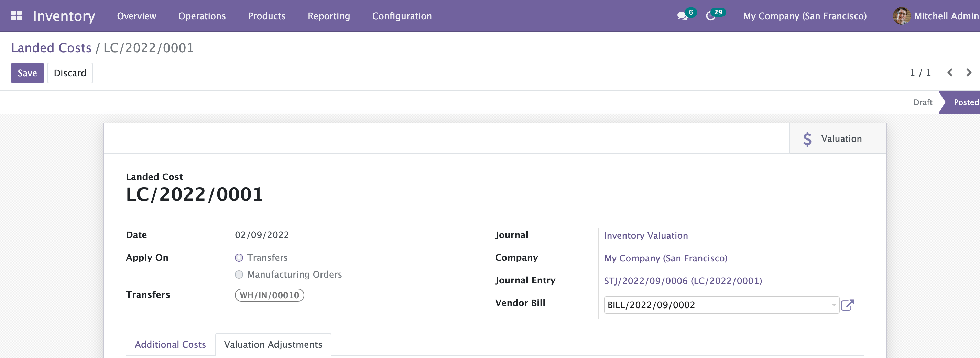Open the STJ/2022/09/0006 journal entry link
Screen dimensions: 980x358
pos(683,281)
